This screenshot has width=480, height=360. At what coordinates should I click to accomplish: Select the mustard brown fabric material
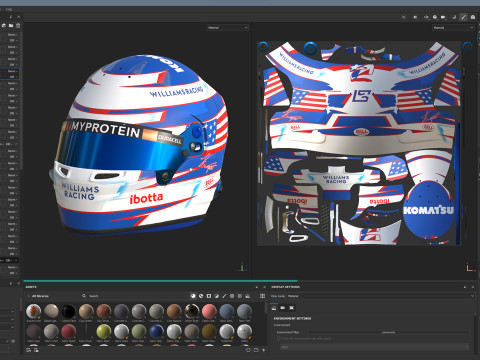coord(209,332)
